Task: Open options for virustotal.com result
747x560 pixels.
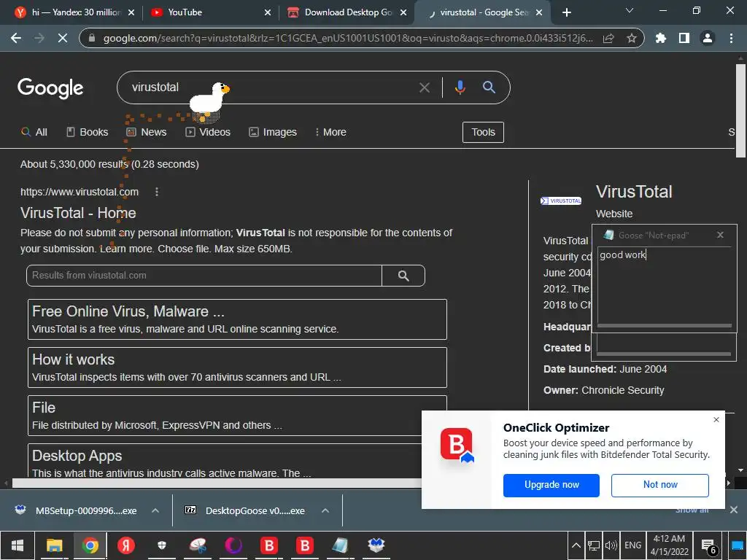Action: 157,192
